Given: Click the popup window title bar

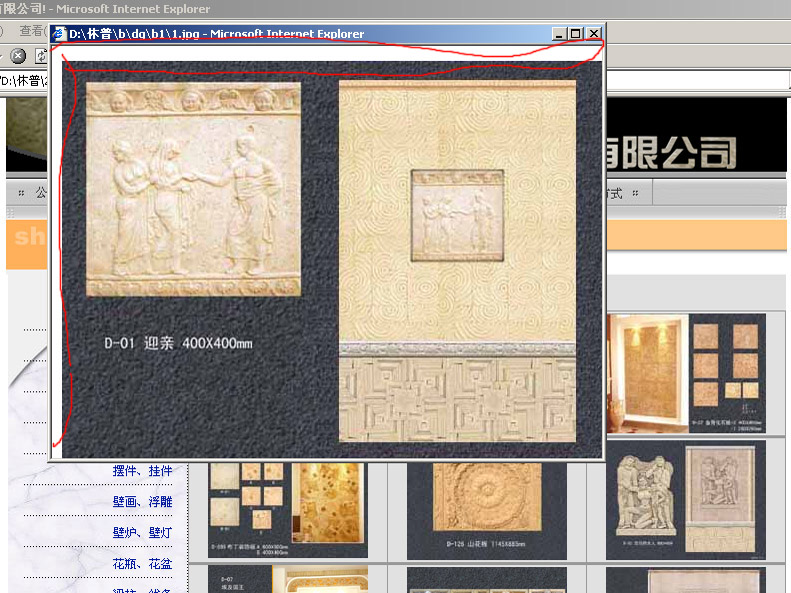Looking at the screenshot, I should pos(300,34).
